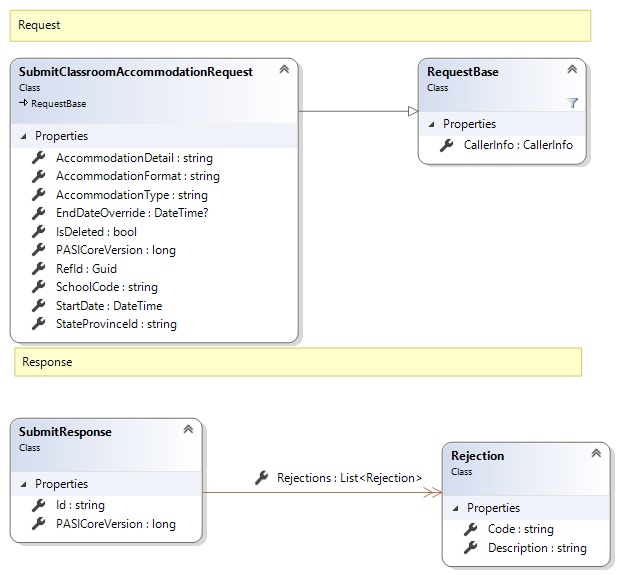
Task: Collapse Properties section in Rejection class
Action: 455,508
